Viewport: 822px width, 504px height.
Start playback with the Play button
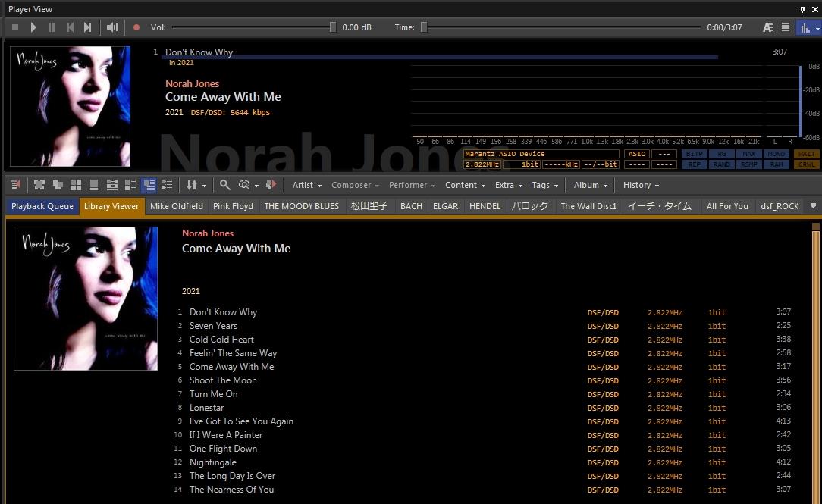pos(33,27)
